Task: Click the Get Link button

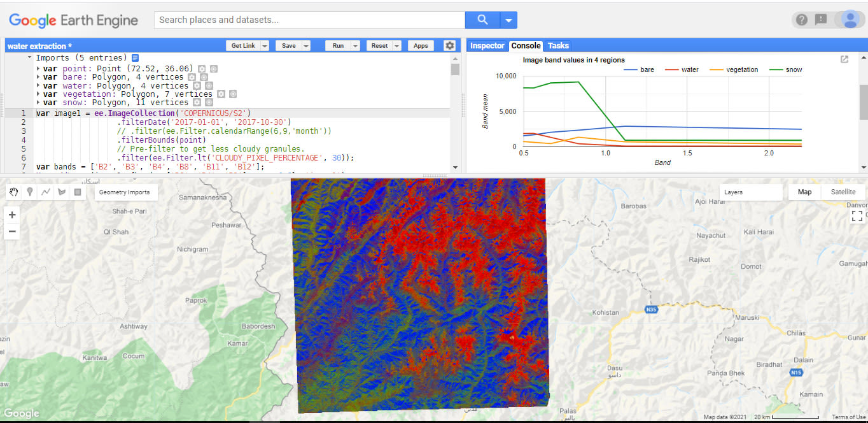Action: pyautogui.click(x=243, y=46)
